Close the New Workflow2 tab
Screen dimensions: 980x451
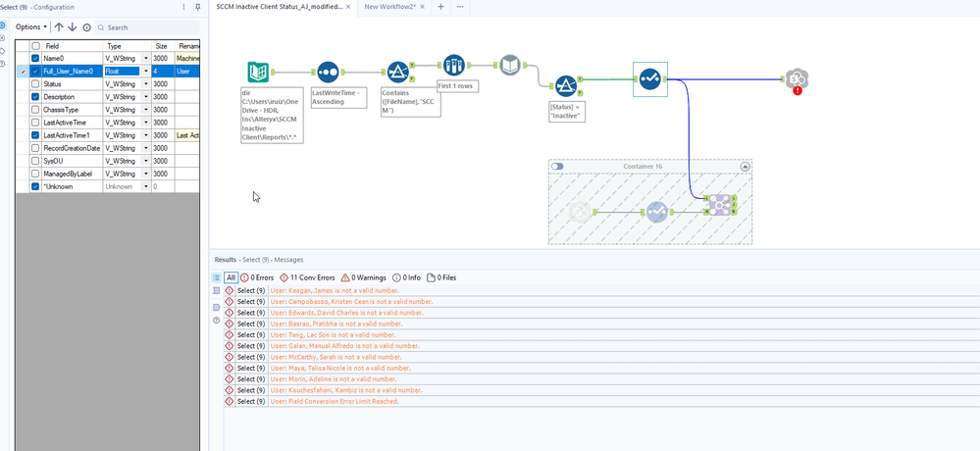[x=423, y=6]
